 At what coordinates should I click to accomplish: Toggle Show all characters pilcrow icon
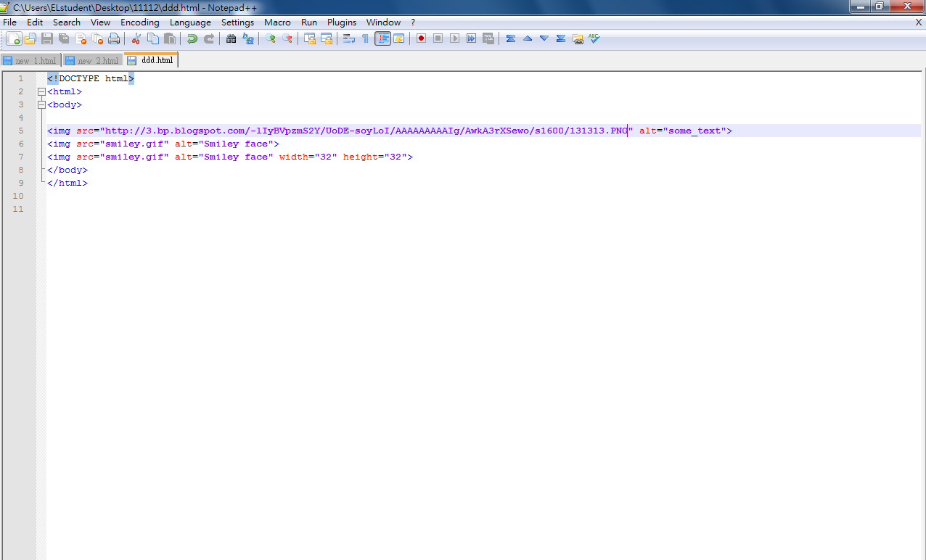365,38
